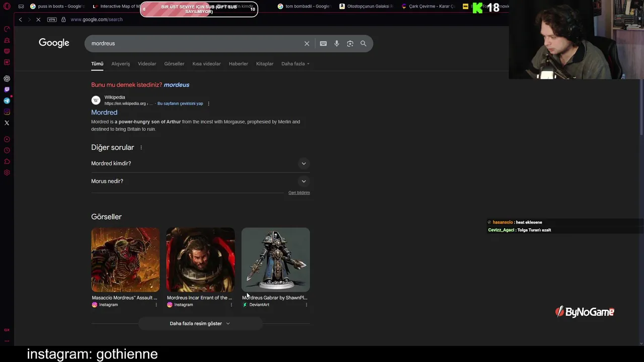Screen dimensions: 644x362
Task: Switch to Çark Çevirme browser tab
Action: (x=428, y=7)
